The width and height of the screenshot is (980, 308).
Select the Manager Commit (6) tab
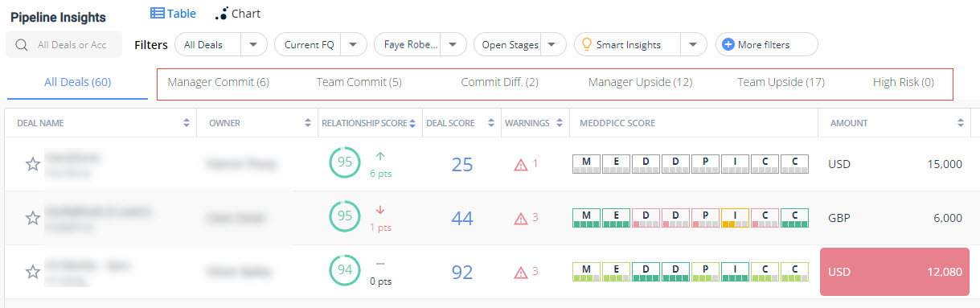point(219,82)
